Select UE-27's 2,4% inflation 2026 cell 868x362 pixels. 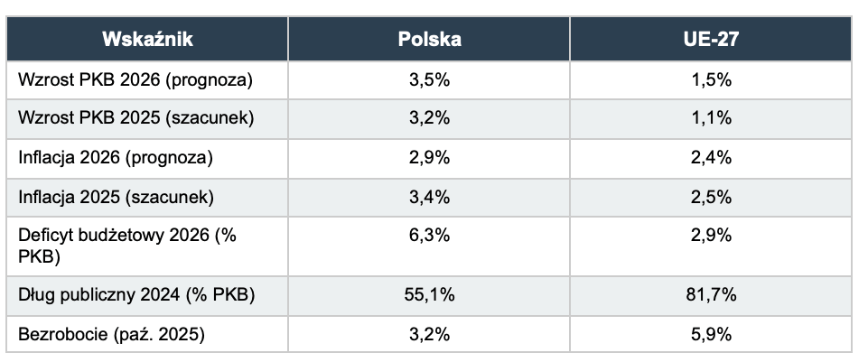click(x=711, y=157)
